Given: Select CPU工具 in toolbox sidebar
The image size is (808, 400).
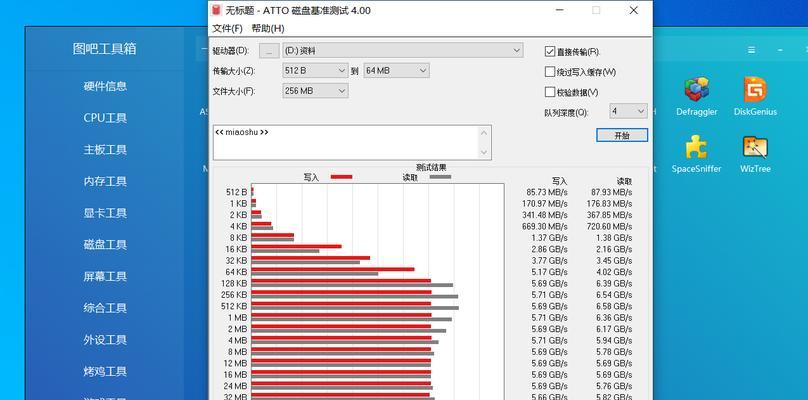Looking at the screenshot, I should pyautogui.click(x=105, y=118).
